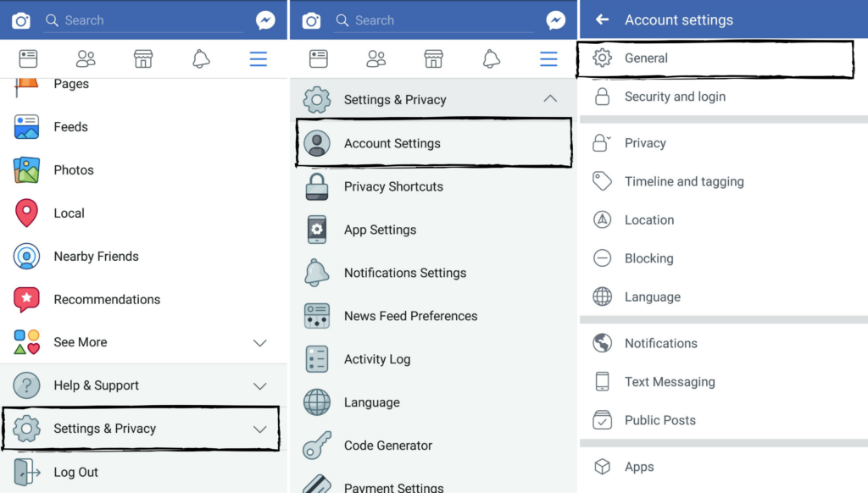The image size is (868, 493).
Task: Open Recommendations with the star bubble icon
Action: (26, 299)
